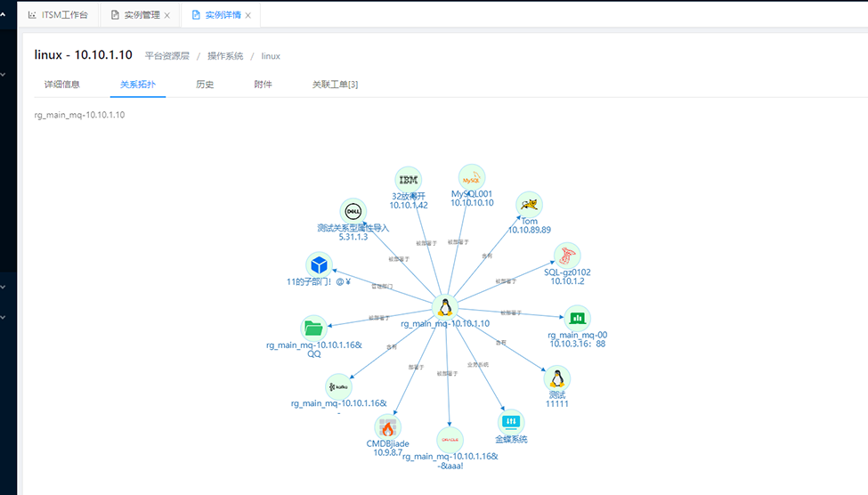Select the Kafka node icon

click(339, 387)
